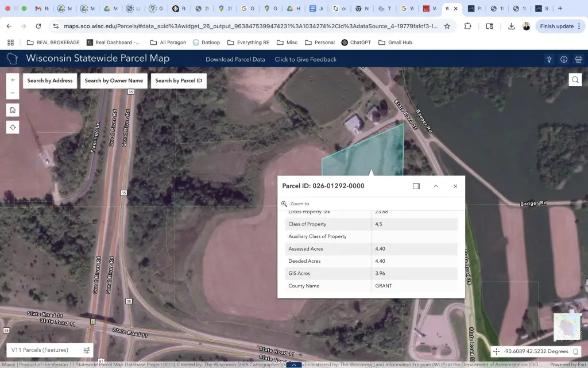This screenshot has height=368, width=588.
Task: Find my location on the map
Action: click(x=13, y=127)
